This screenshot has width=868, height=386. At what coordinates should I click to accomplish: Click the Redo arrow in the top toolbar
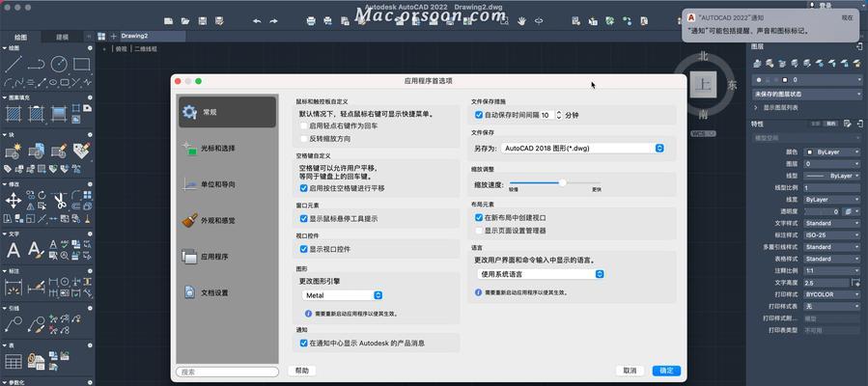point(273,21)
